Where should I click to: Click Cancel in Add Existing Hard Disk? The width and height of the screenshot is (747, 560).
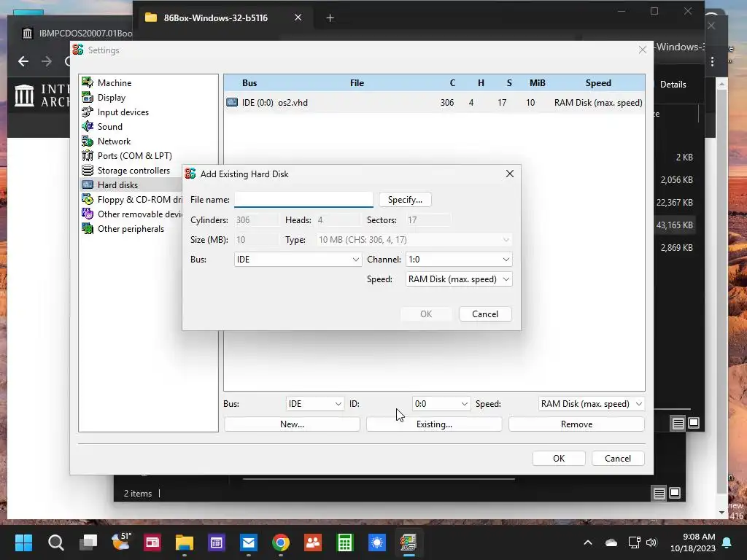tap(485, 314)
